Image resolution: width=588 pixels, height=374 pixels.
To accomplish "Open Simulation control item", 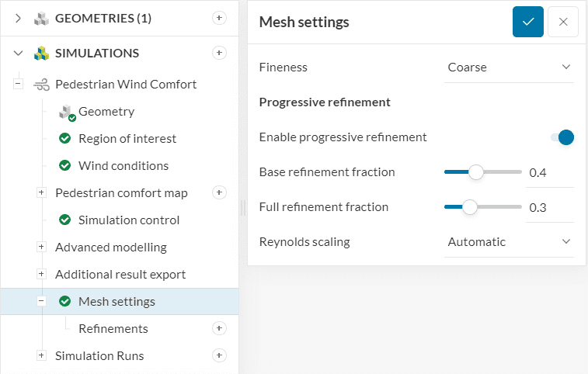I will coord(128,220).
